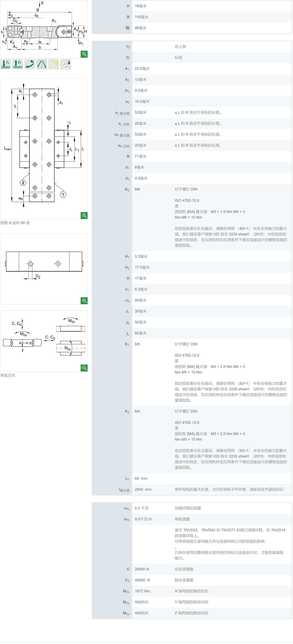
Task: Click the '视图 X 旋转 90 度' caption
Action: point(15,223)
